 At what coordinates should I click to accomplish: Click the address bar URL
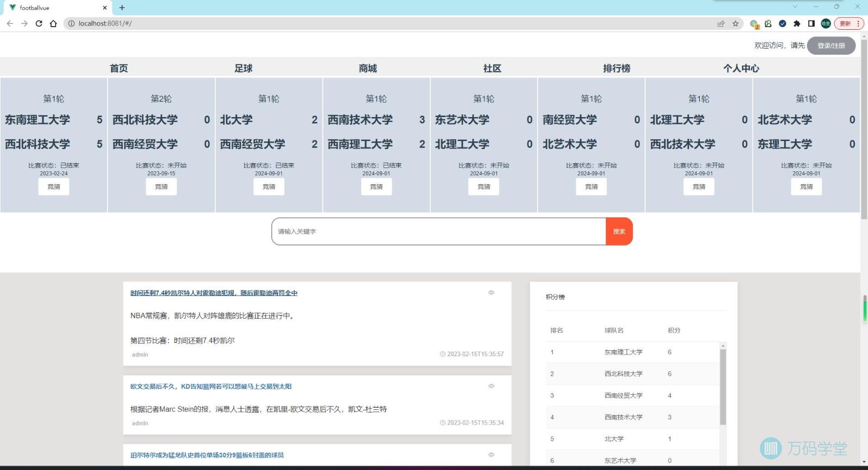coord(105,23)
